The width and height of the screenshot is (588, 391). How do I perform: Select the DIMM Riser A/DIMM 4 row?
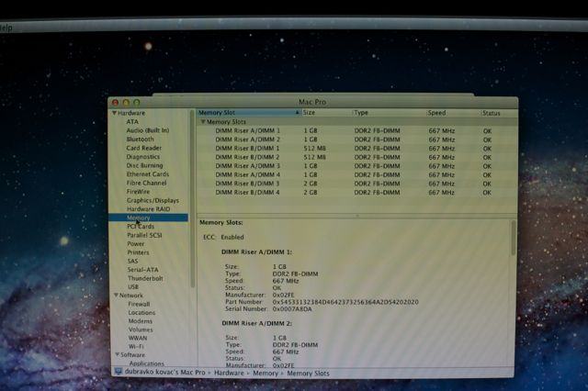pos(357,175)
